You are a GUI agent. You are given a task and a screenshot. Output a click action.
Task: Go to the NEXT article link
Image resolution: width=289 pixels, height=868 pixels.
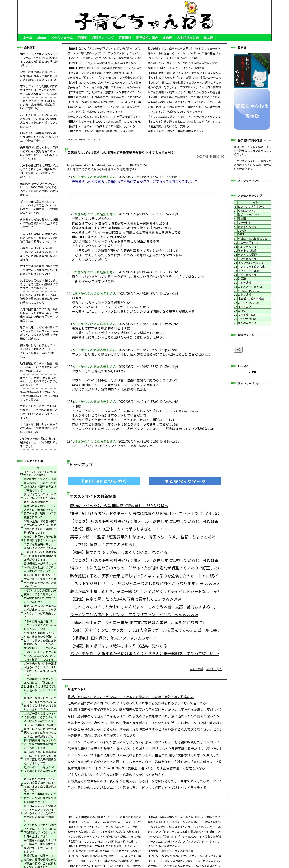click(96, 139)
